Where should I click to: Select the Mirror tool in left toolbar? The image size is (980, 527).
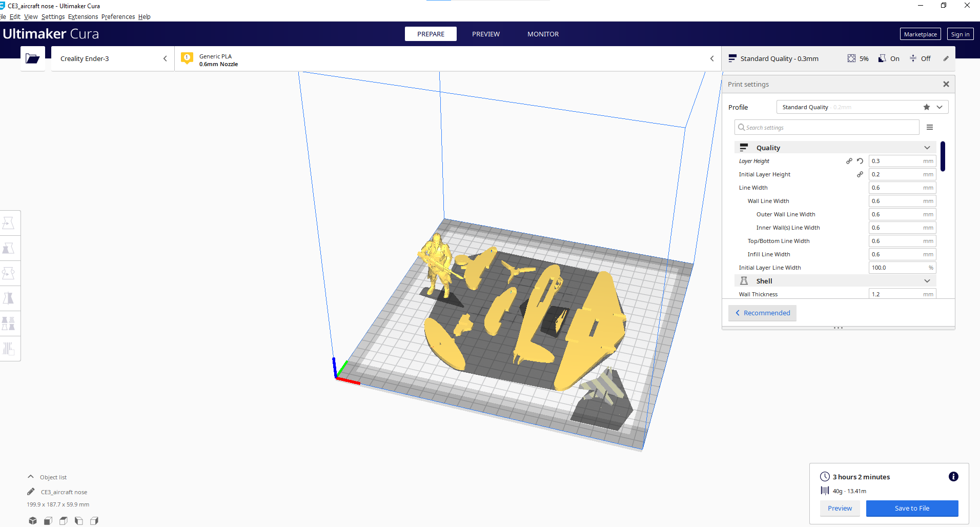coord(9,298)
